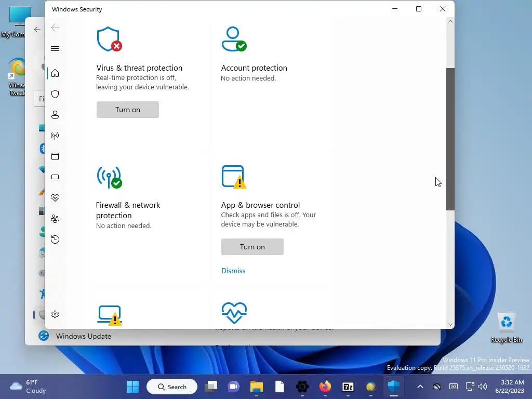Dismiss the App & browser control warning
The height and width of the screenshot is (399, 532).
pos(233,271)
